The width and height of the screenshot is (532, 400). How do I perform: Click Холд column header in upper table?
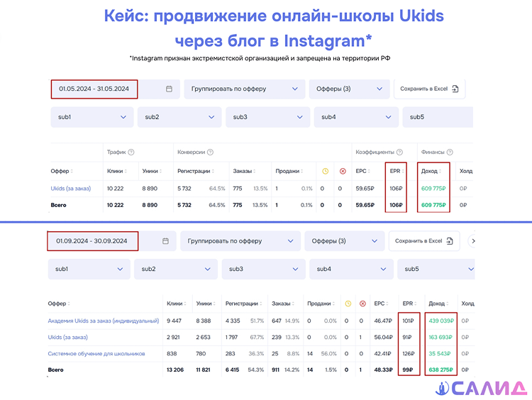(466, 171)
